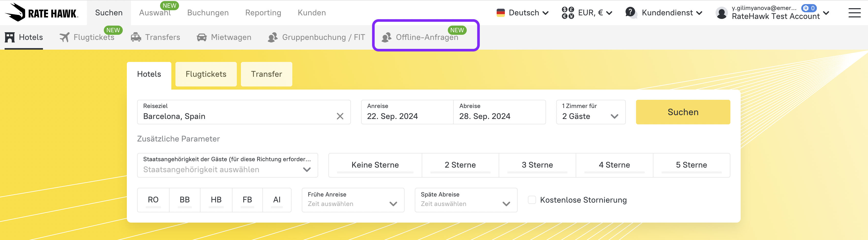
Task: Select the Transfer search tab
Action: [266, 74]
